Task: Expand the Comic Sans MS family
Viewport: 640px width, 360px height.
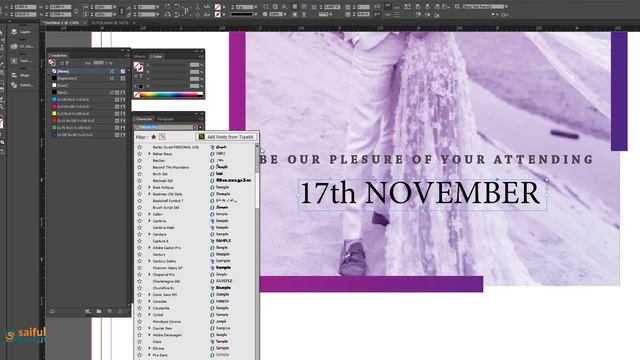Action: click(149, 295)
